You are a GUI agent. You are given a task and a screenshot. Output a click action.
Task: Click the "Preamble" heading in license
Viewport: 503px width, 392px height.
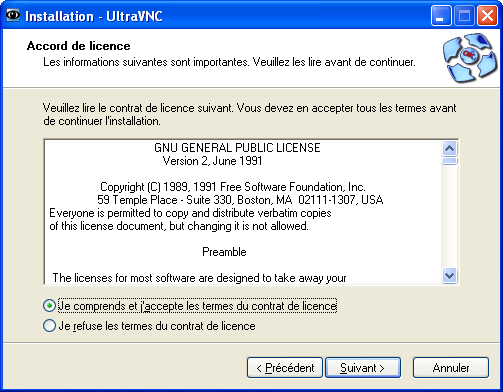pos(224,252)
